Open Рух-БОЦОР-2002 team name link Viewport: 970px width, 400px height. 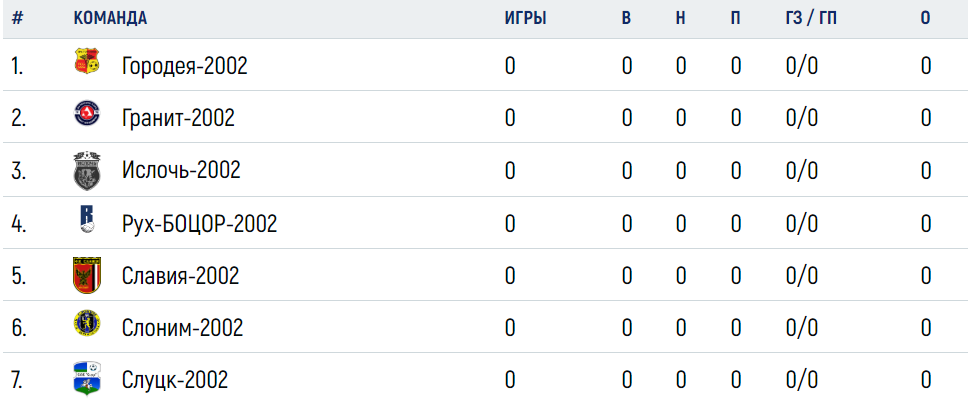point(199,224)
